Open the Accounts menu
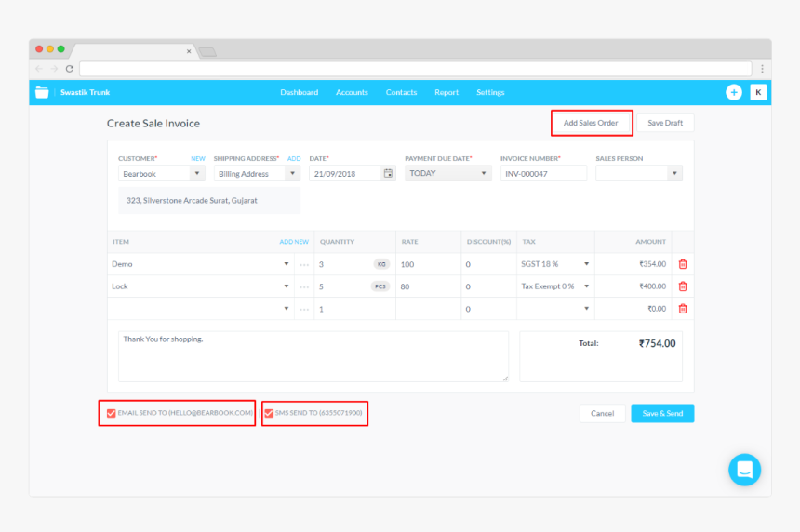800x532 pixels. (x=352, y=92)
